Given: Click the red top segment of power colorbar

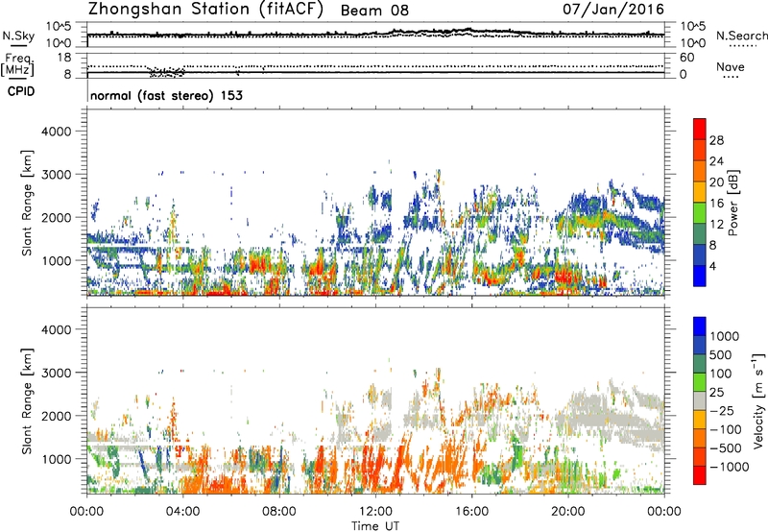Looking at the screenshot, I should 700,130.
